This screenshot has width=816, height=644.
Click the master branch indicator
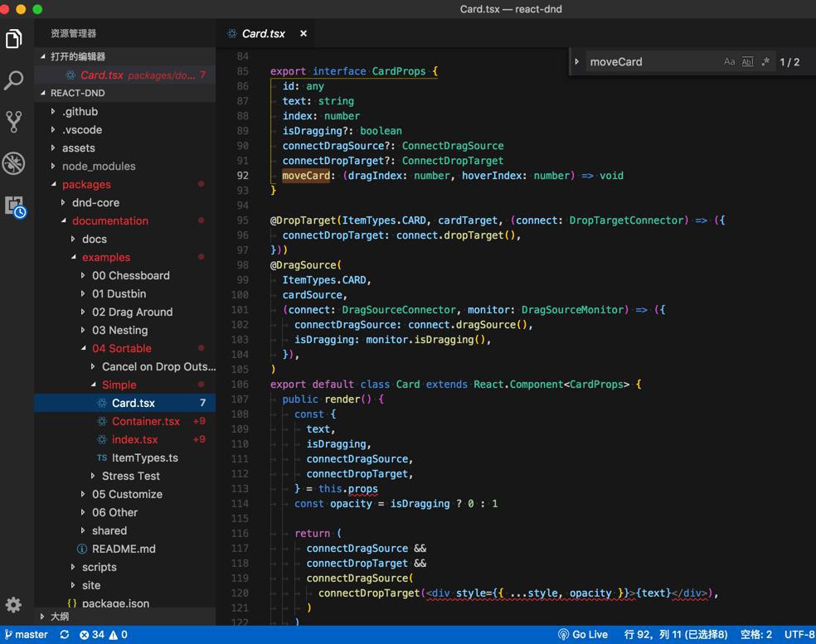(26, 635)
